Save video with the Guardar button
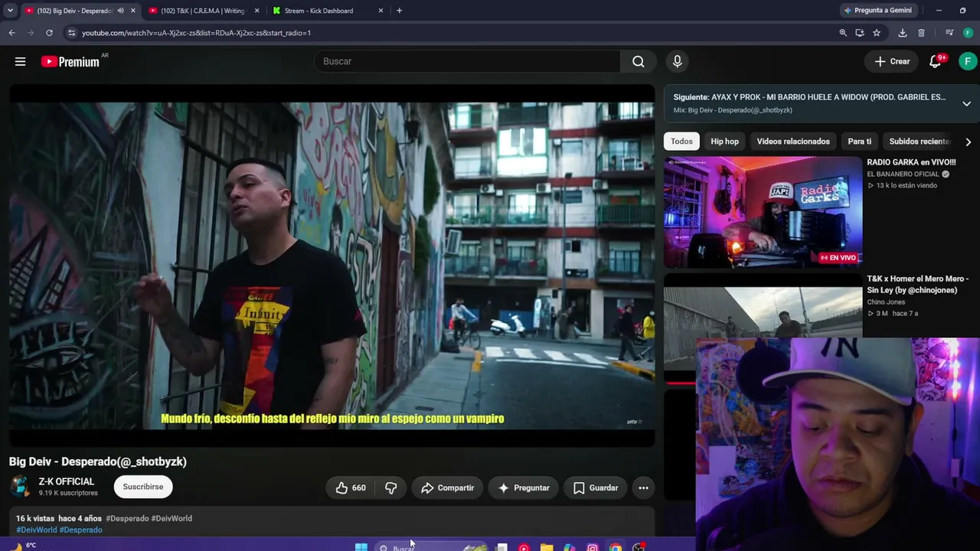Image resolution: width=980 pixels, height=551 pixels. [x=596, y=487]
